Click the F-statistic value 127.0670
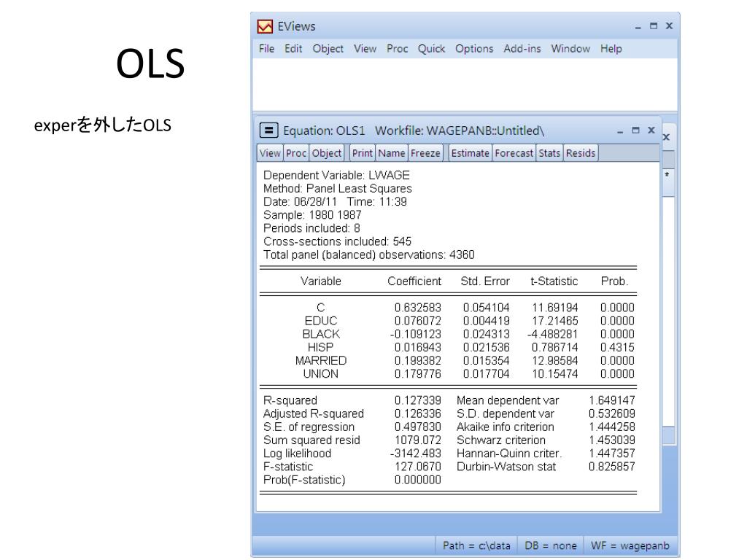The width and height of the screenshot is (747, 560). 418,467
